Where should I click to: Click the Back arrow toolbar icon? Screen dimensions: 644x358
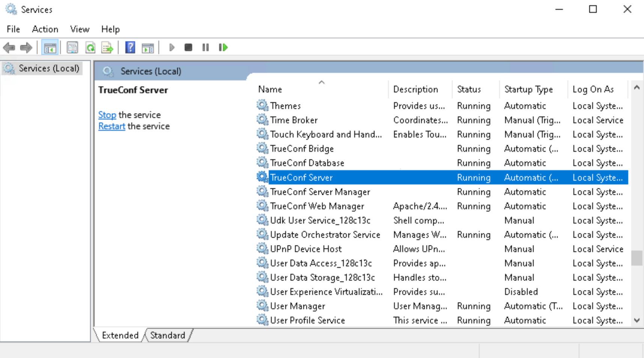coord(9,48)
